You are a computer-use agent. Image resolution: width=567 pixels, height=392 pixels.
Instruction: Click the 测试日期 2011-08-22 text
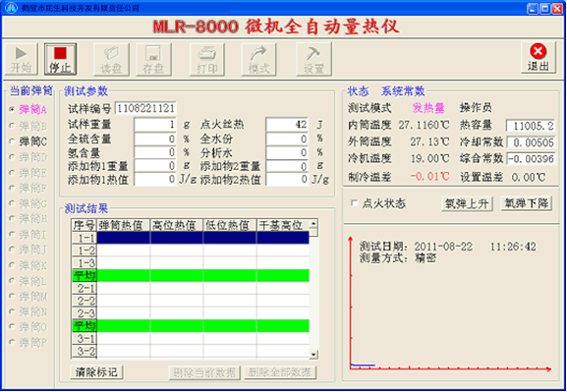[x=416, y=247]
